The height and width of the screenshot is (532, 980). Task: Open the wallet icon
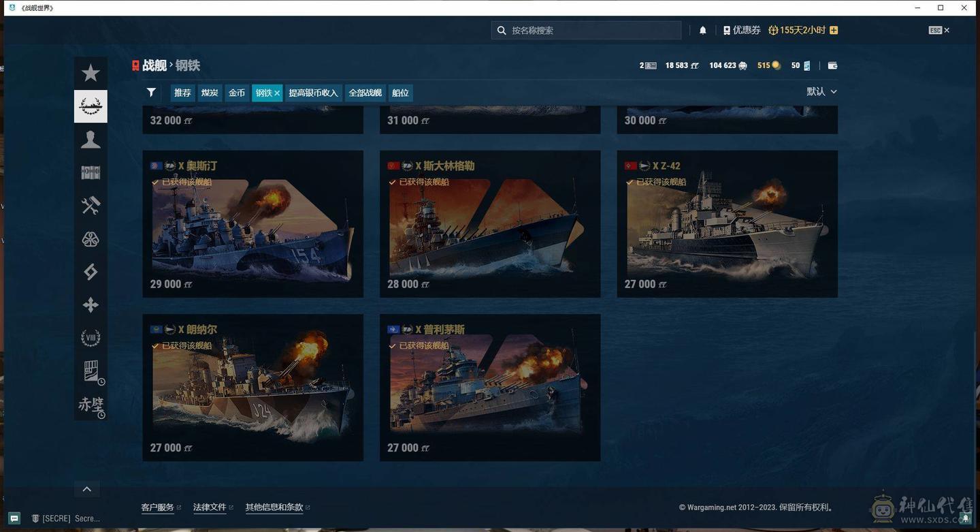click(x=832, y=65)
